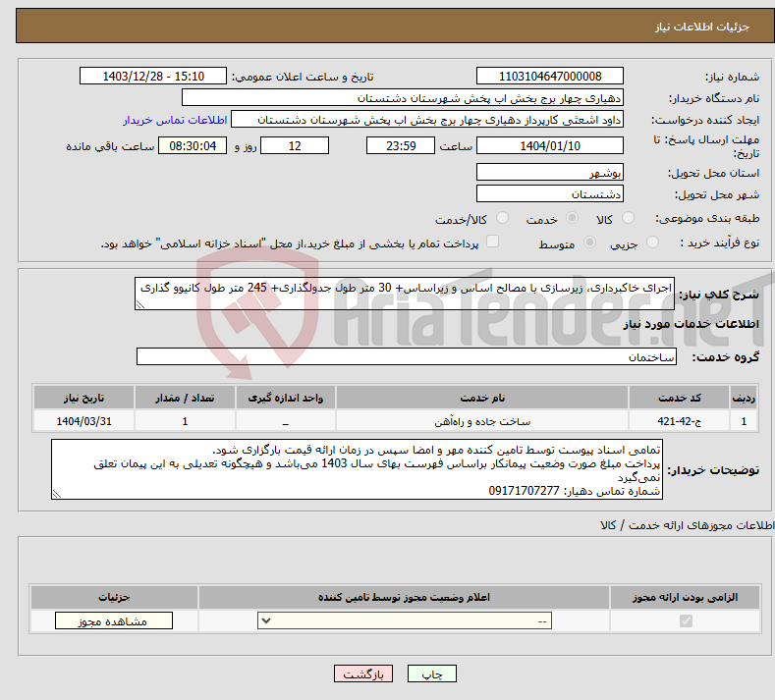Click the اطلاعات خدمات مورد نیاز heading
Viewport: 775px width, 700px height.
[691, 324]
